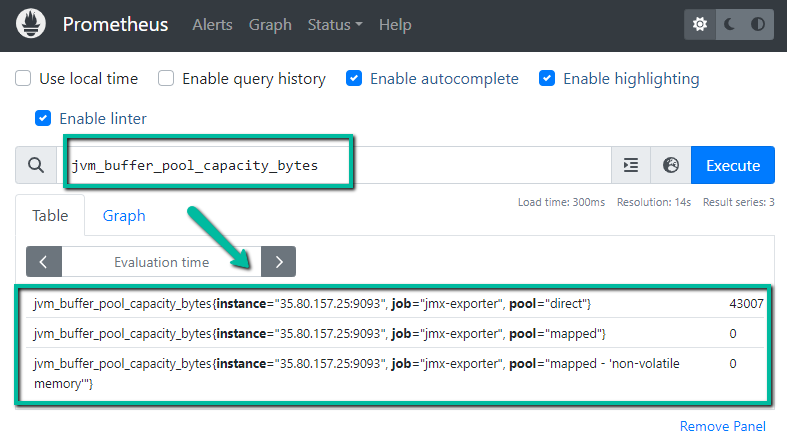Click the Remove Panel link

click(x=722, y=426)
